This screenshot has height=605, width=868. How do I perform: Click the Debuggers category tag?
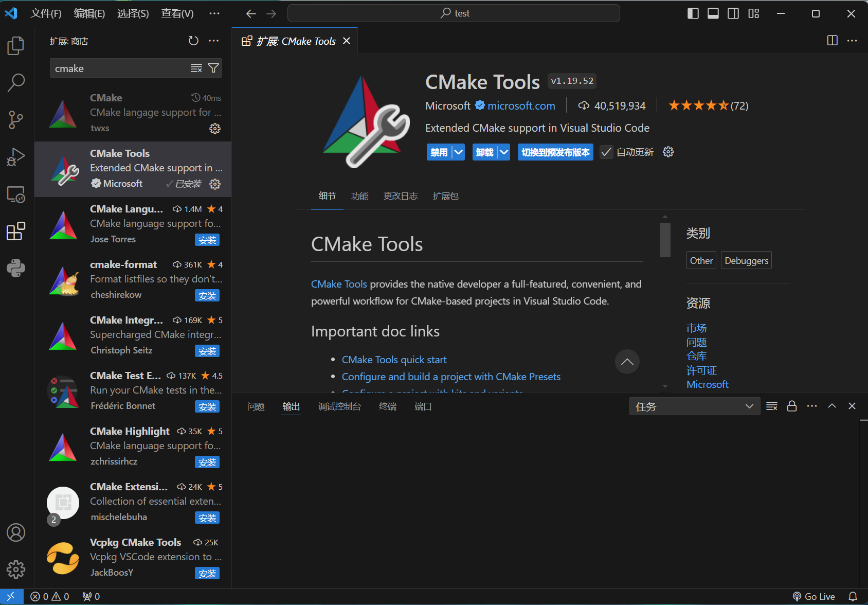point(746,260)
